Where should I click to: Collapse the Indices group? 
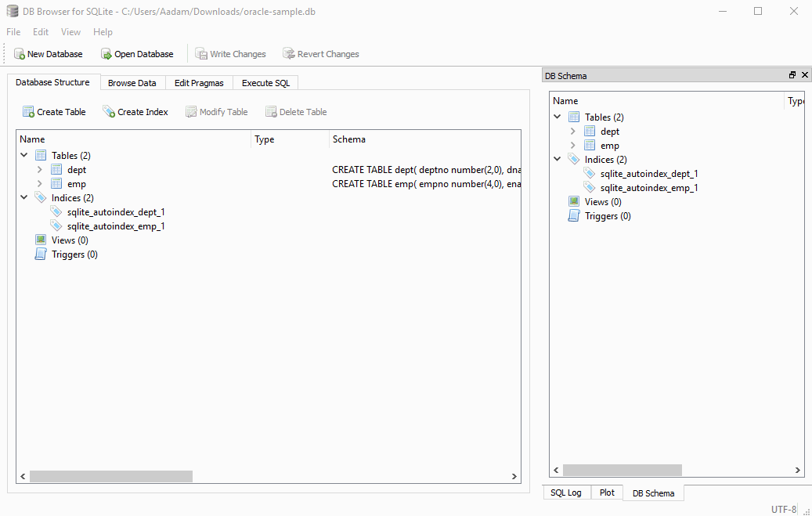click(x=23, y=197)
